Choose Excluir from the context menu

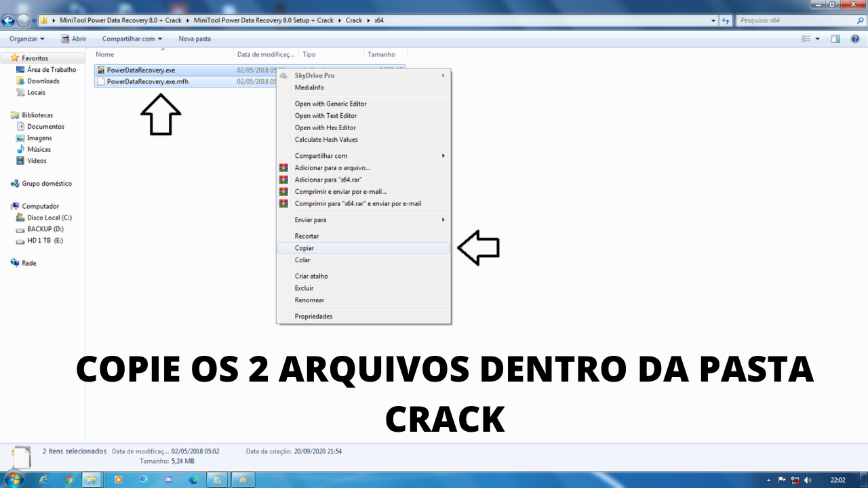point(363,288)
